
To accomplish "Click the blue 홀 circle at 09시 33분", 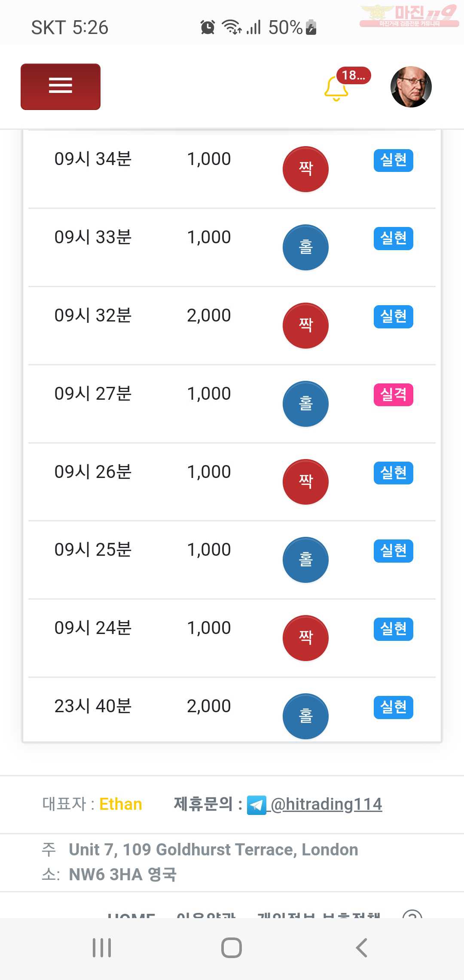I will (305, 247).
